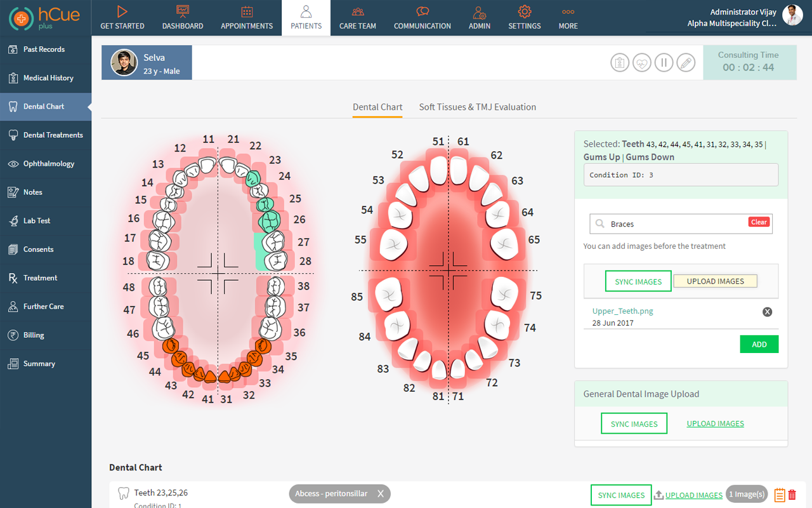Open notes icon for Teeth 23,25,26 row
The image size is (812, 508).
coord(780,495)
